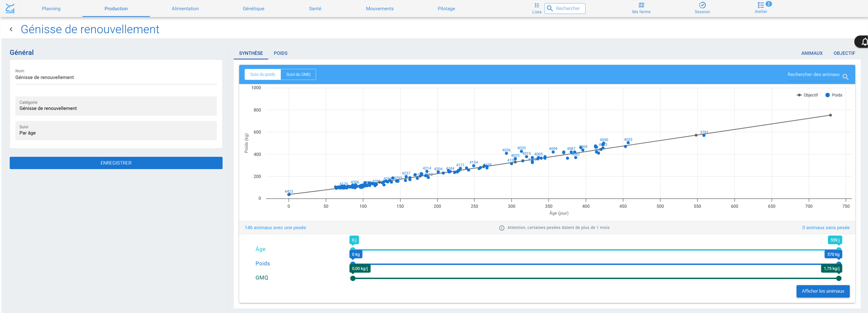The width and height of the screenshot is (868, 313).
Task: Open the Production menu
Action: tap(116, 9)
